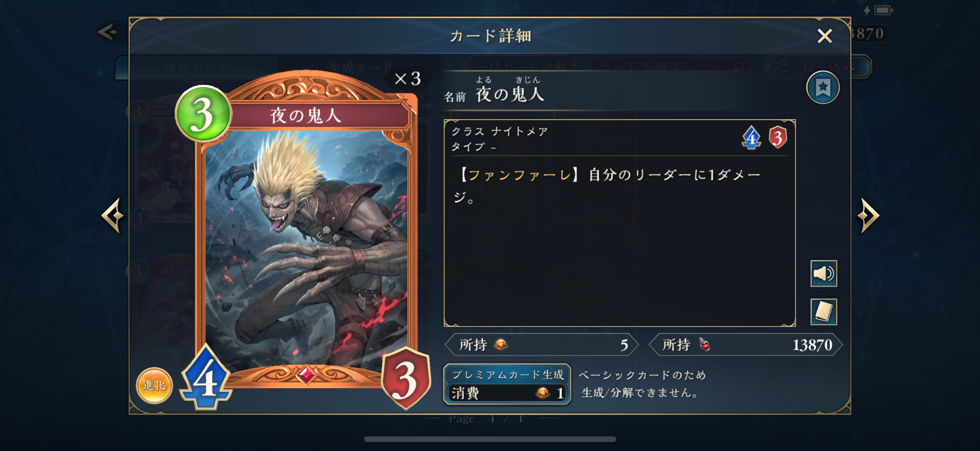980x451 pixels.
Task: Click the blue attack 4 icon on card
Action: pyautogui.click(x=206, y=378)
